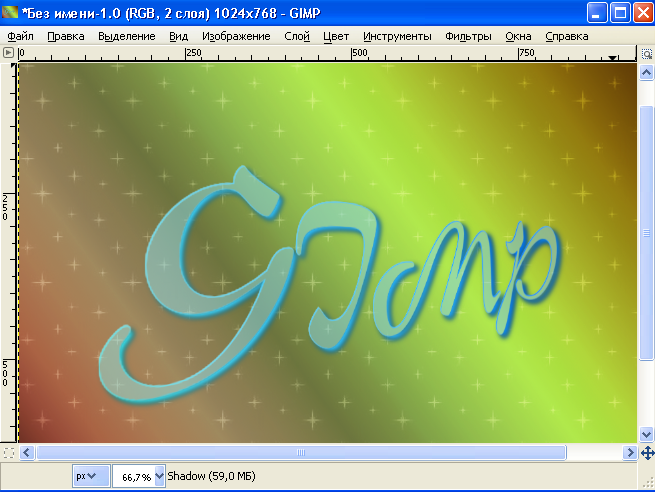Open the Изображение menu
The width and height of the screenshot is (655, 492).
pos(236,36)
